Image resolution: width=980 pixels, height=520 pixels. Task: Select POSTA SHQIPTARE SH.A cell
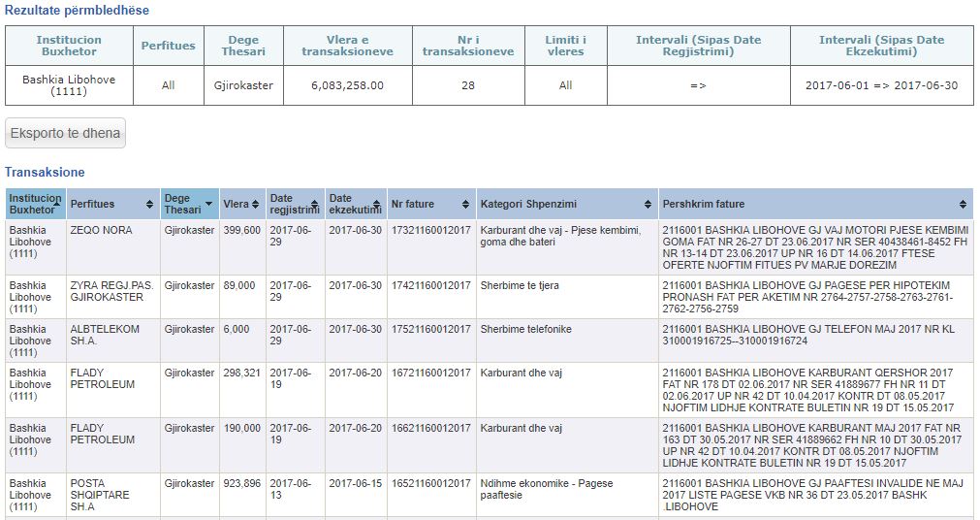[x=113, y=495]
